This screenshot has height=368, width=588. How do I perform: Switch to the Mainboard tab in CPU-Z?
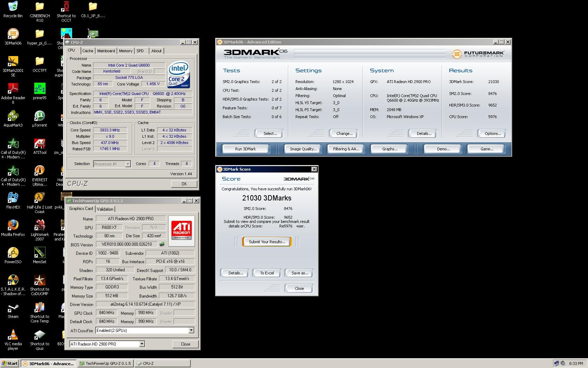click(x=106, y=51)
